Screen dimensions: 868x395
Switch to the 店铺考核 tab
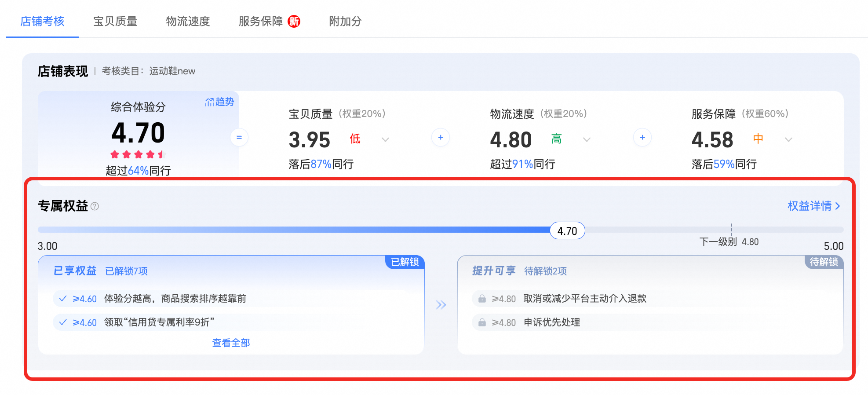(x=42, y=21)
